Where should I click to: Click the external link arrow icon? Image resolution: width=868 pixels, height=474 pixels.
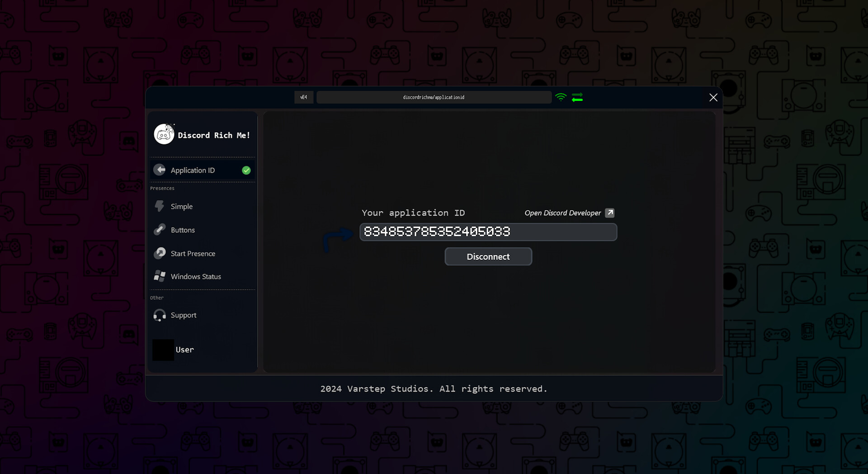[610, 213]
